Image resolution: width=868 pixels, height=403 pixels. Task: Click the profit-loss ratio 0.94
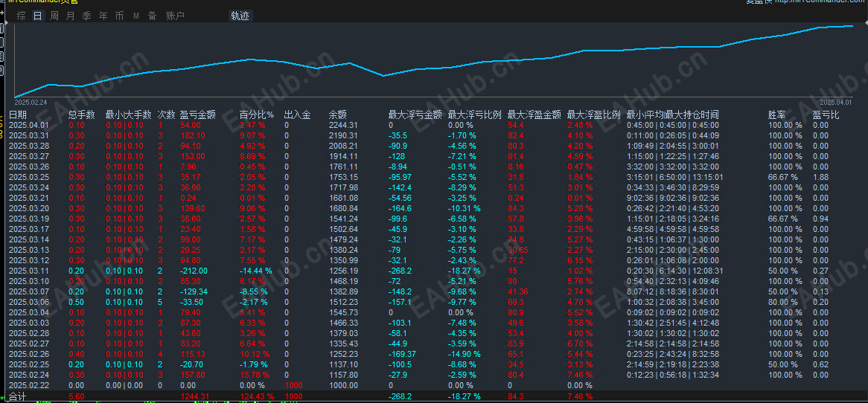(x=820, y=219)
